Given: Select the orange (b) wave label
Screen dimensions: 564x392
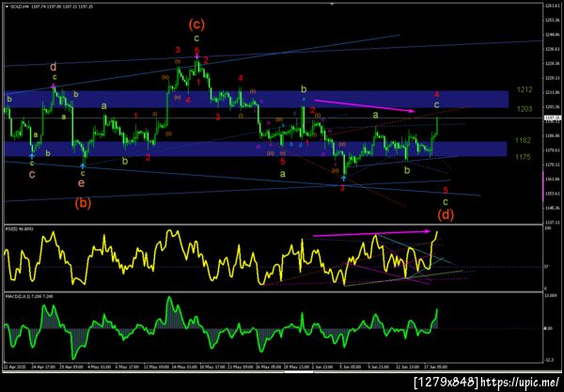Looking at the screenshot, I should 83,203.
